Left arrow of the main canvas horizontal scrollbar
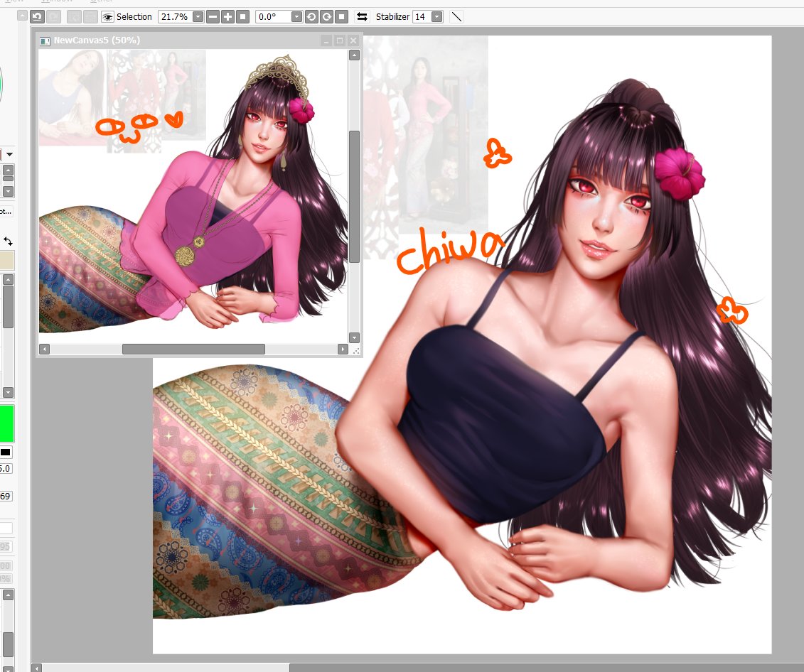Screen dimensions: 804x672 pos(37,668)
